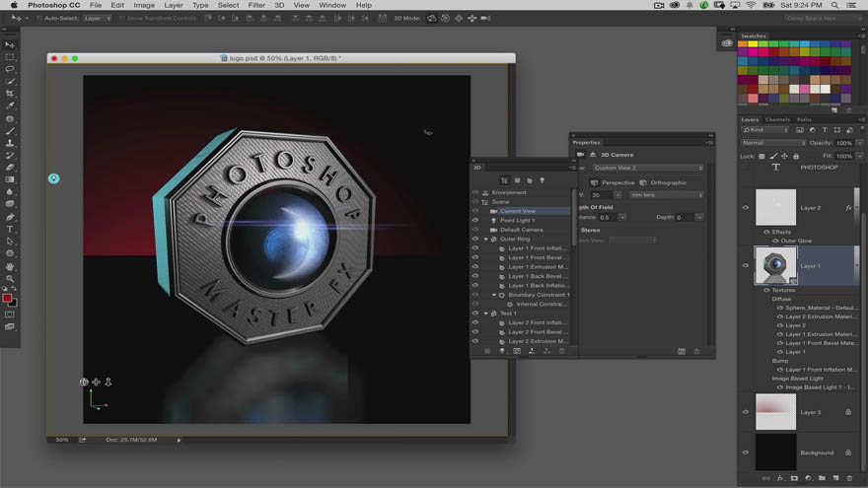Select Current View in 3D panel
868x488 pixels.
(x=518, y=211)
